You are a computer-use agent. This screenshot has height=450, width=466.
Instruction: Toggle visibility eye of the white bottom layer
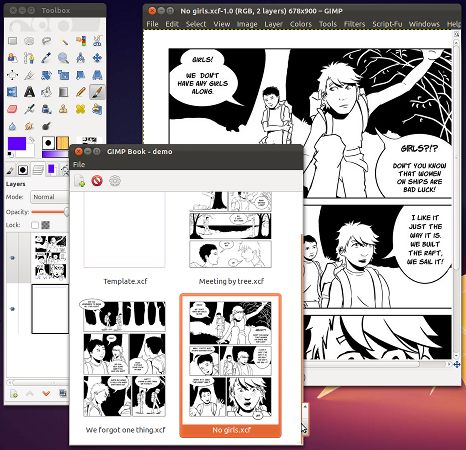point(13,309)
